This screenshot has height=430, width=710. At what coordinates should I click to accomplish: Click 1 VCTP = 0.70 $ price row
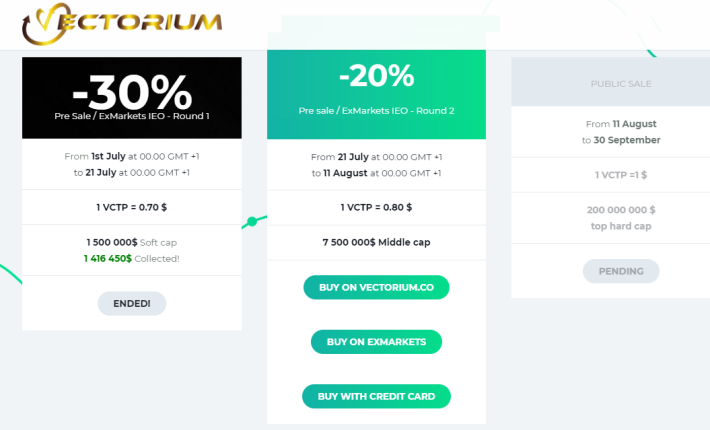point(132,207)
